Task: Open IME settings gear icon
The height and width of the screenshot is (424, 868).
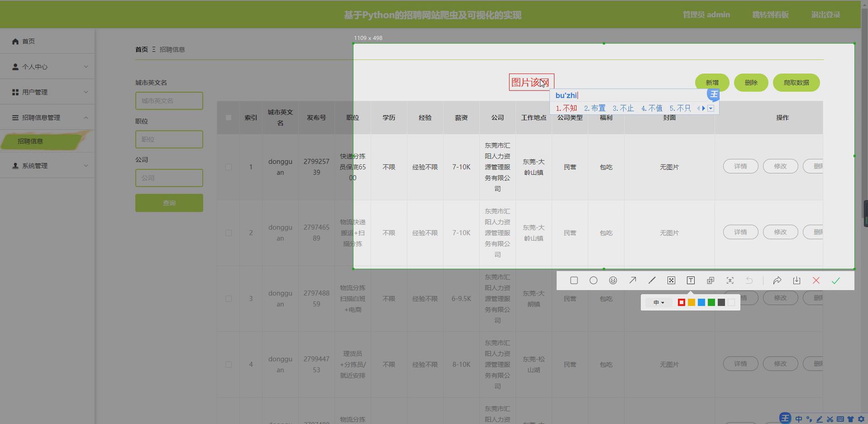Action: pyautogui.click(x=861, y=419)
